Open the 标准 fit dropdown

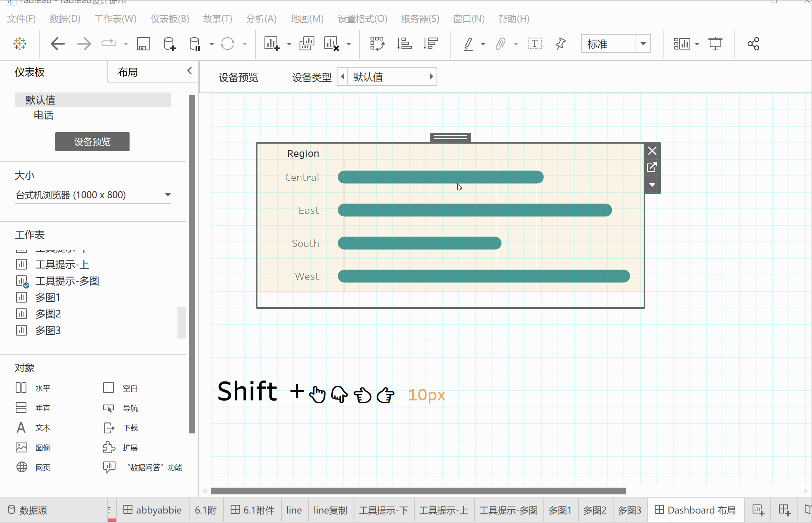pos(643,44)
